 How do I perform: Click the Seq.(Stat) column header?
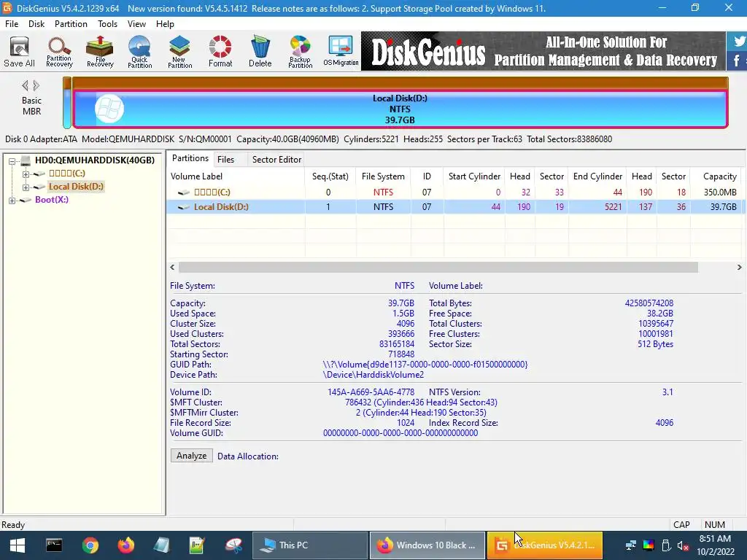(330, 176)
